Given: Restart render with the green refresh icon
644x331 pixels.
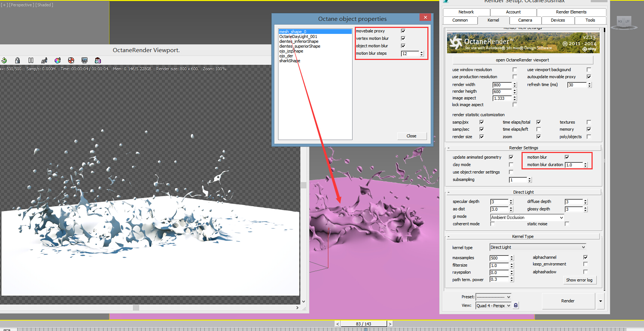Looking at the screenshot, I should (x=4, y=60).
